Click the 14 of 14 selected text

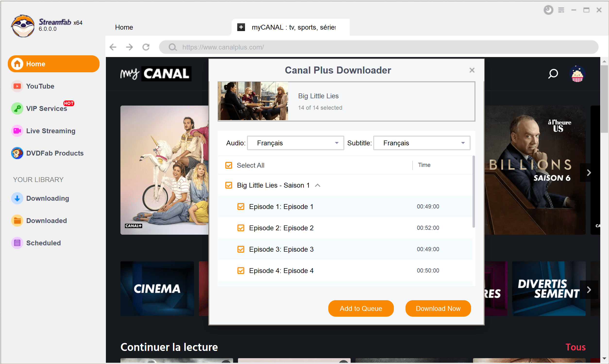tap(320, 108)
